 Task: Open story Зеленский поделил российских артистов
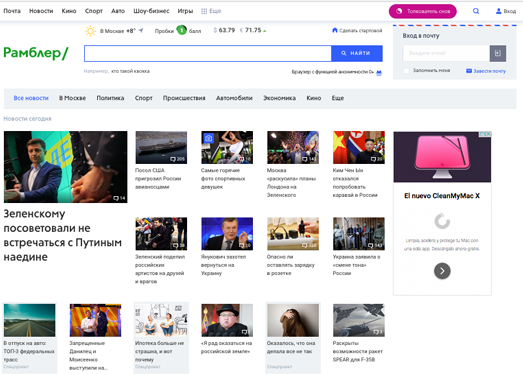[x=160, y=269]
